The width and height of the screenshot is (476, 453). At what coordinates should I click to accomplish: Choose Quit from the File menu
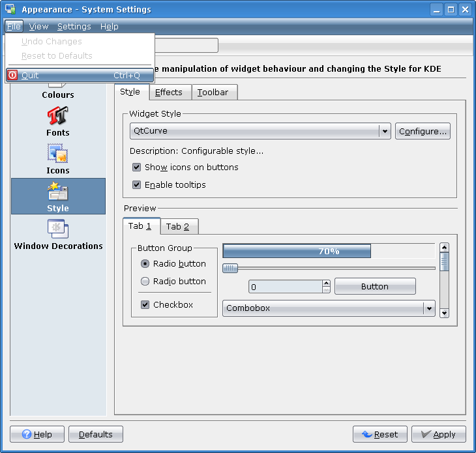80,75
